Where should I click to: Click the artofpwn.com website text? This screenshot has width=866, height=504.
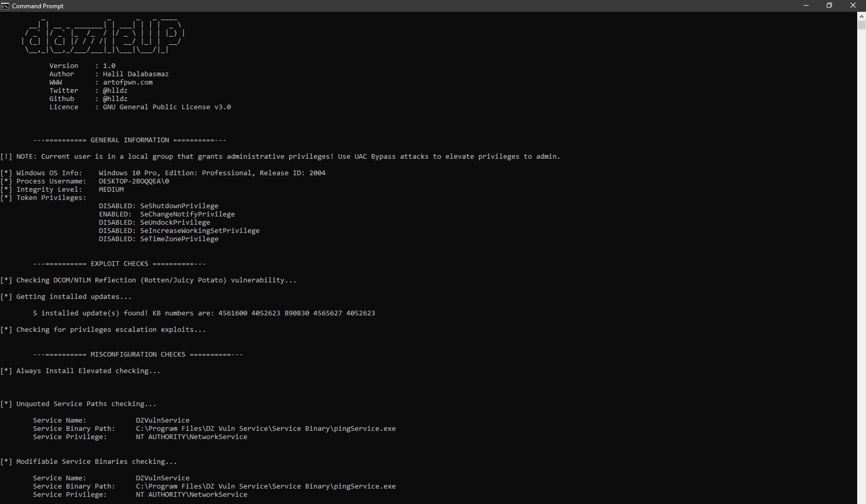[128, 82]
